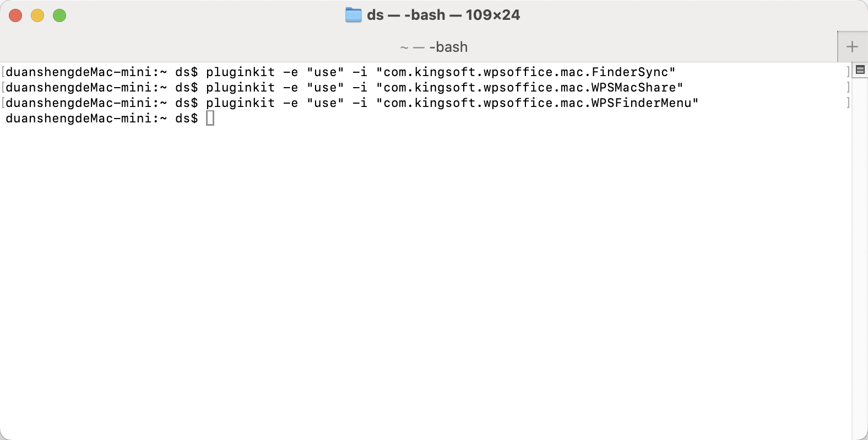This screenshot has height=440, width=868.
Task: Close the terminal window with red button
Action: pyautogui.click(x=15, y=15)
